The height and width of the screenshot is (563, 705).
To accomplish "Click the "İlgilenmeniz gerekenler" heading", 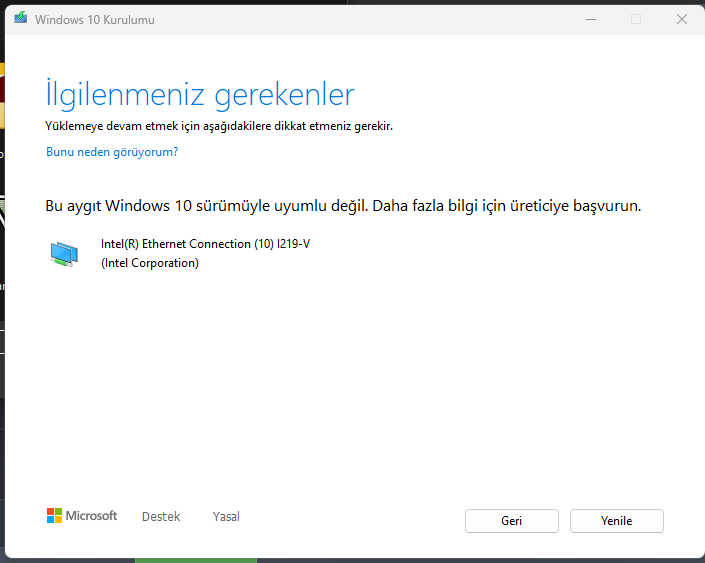I will pos(200,94).
